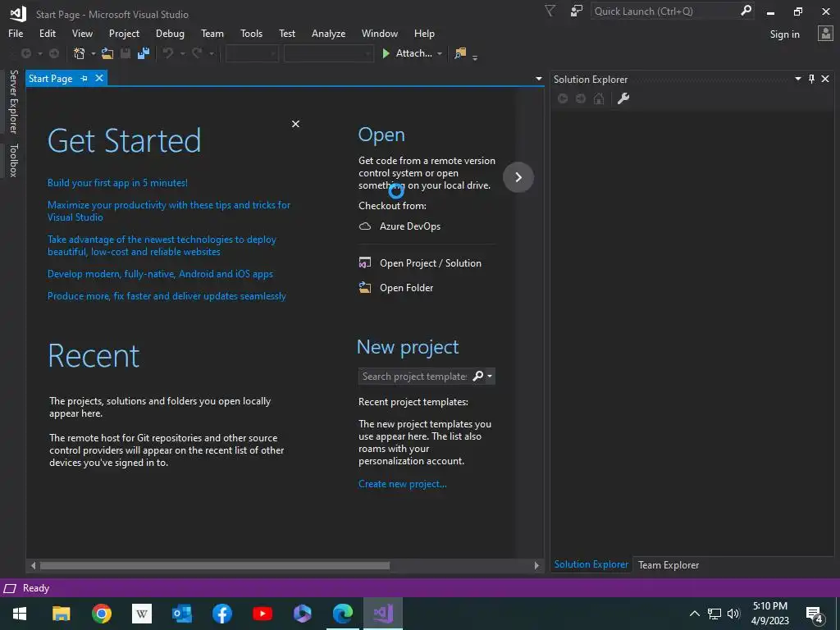
Task: Open Solution Explorer window position dropdown
Action: tap(797, 79)
